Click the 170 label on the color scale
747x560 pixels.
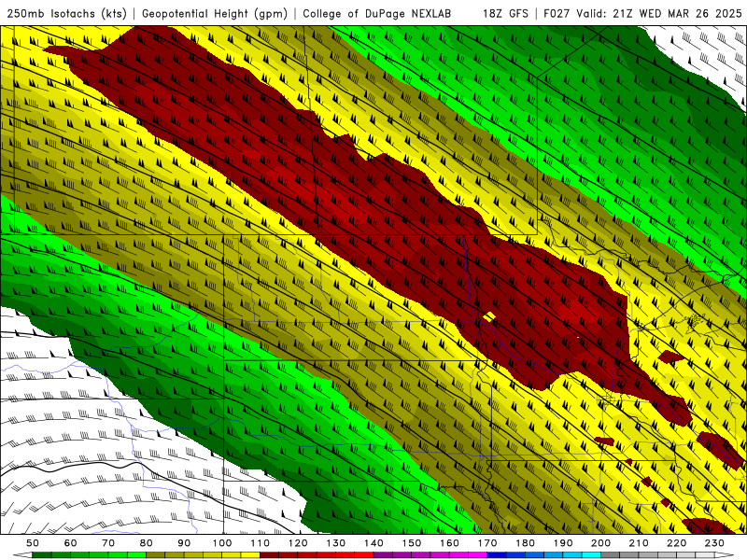click(487, 543)
